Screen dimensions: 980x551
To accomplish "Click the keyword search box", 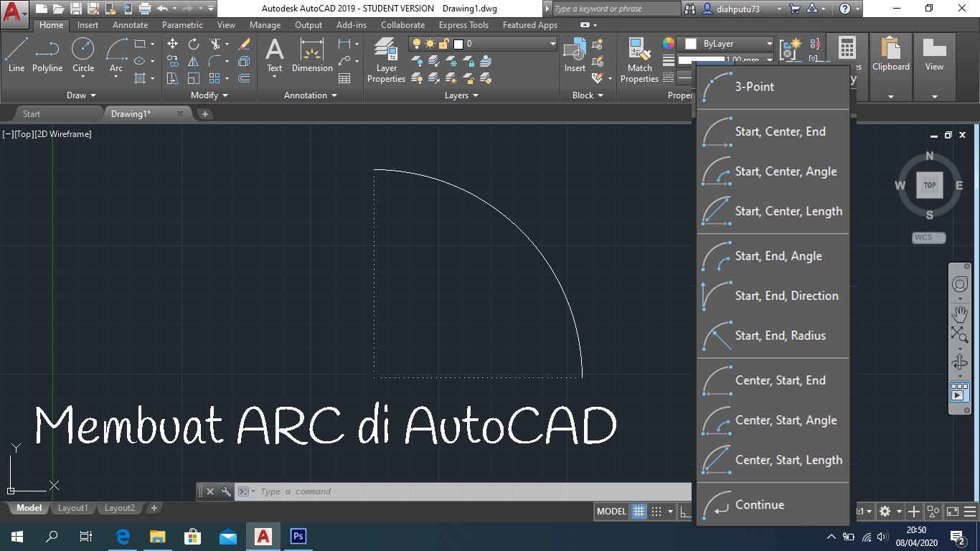I will (x=616, y=9).
